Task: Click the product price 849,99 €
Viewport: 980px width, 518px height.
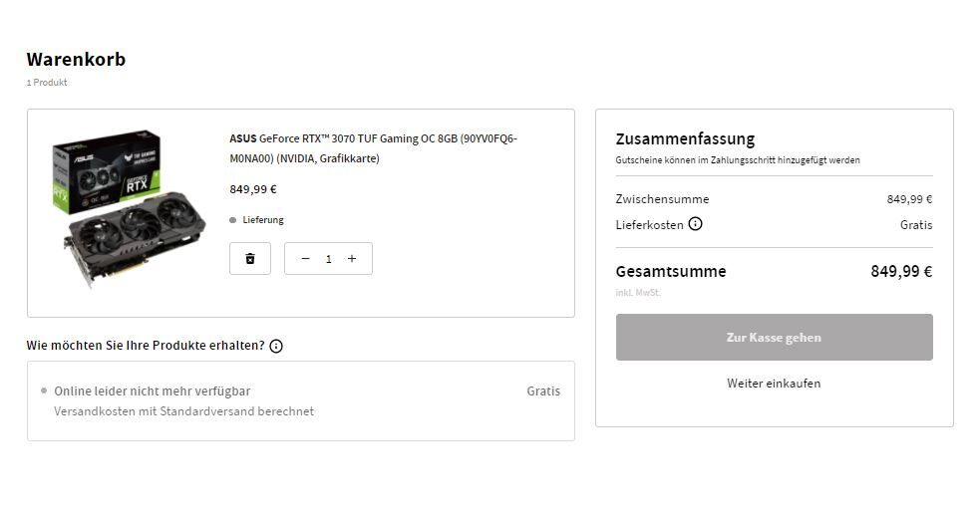Action: click(x=253, y=189)
